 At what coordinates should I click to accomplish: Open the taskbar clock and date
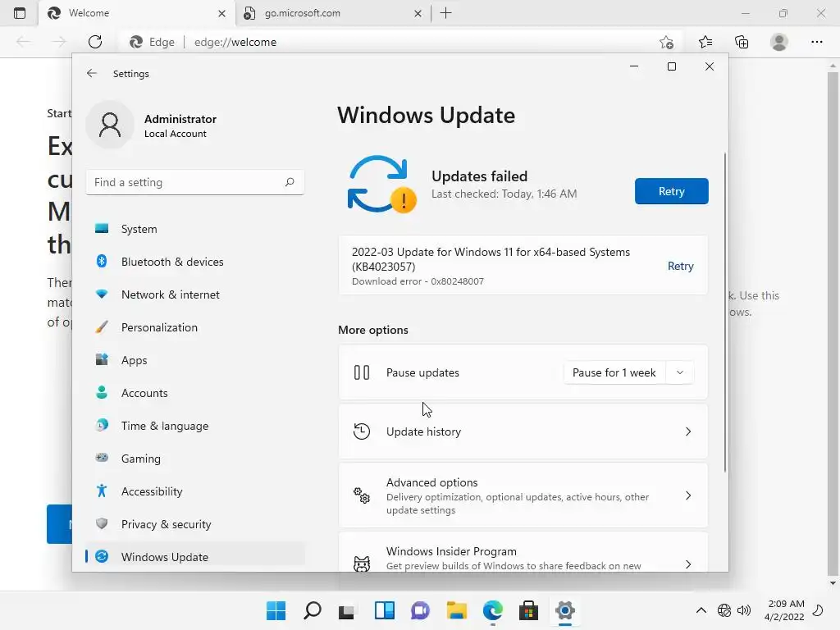click(x=784, y=610)
